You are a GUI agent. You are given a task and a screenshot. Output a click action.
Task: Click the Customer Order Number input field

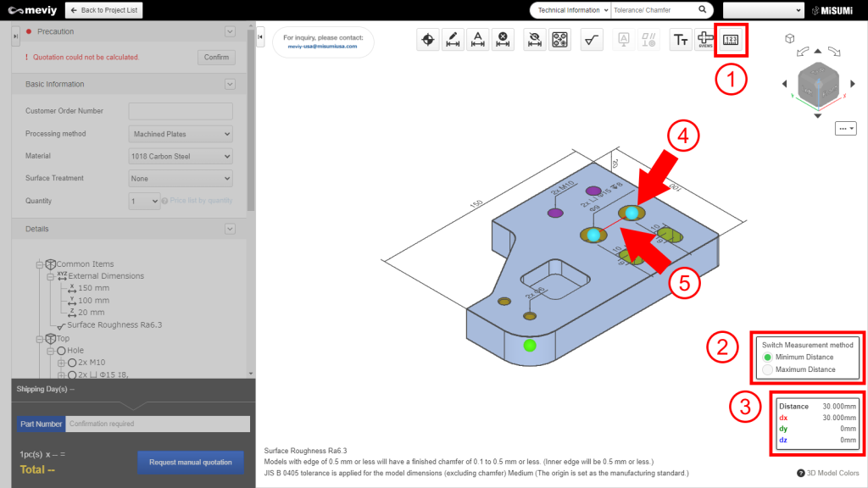coord(181,111)
